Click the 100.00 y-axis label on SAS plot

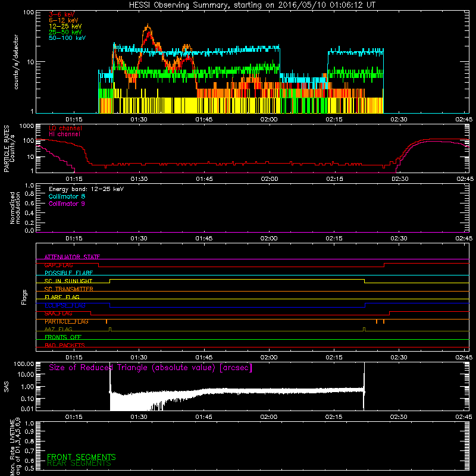[24, 364]
